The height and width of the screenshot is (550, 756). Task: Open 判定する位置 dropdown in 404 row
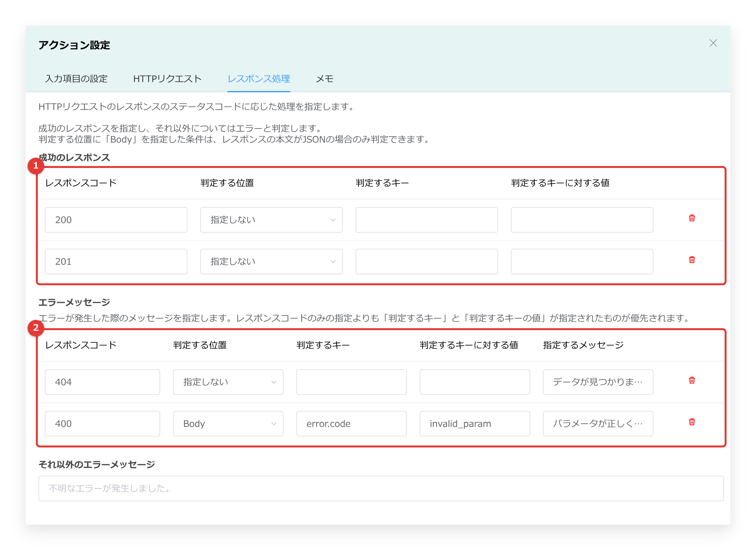[x=228, y=382]
